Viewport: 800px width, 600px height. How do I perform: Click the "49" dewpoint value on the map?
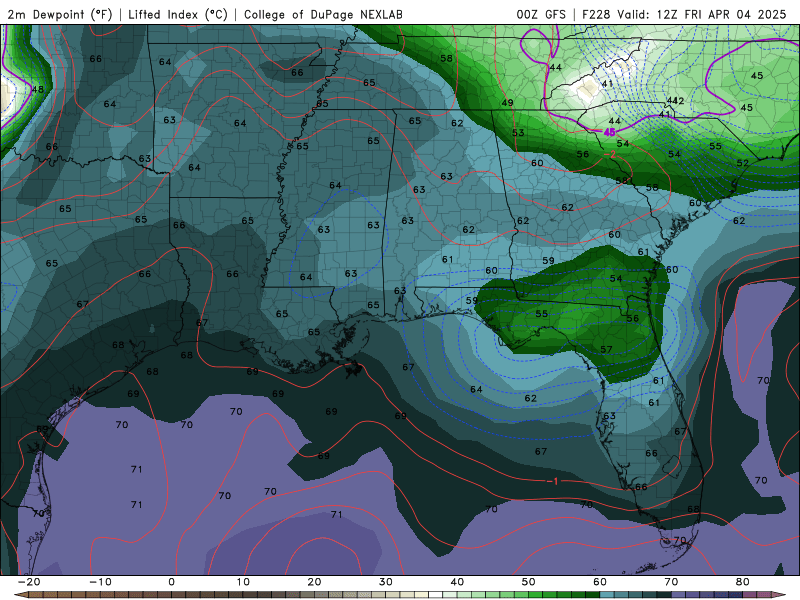(x=507, y=103)
